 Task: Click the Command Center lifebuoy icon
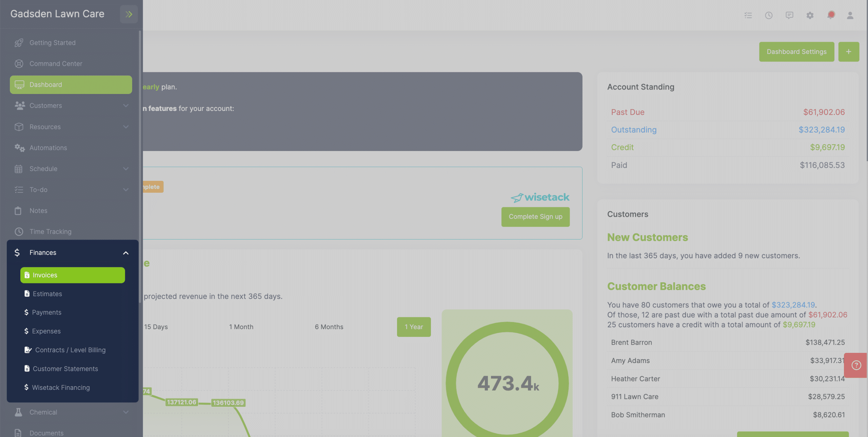19,64
